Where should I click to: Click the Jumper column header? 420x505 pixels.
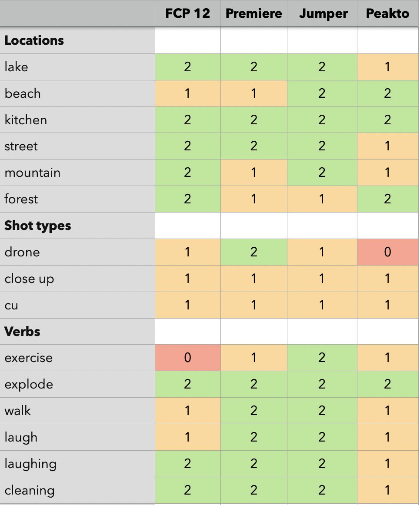[x=322, y=13]
